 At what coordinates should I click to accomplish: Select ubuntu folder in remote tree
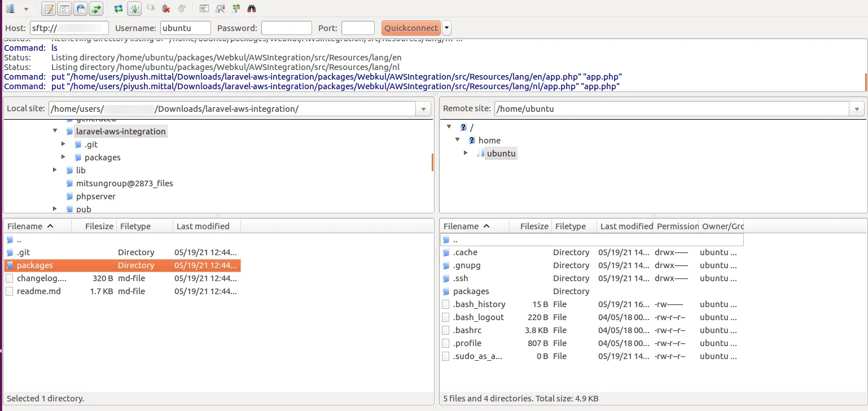(501, 154)
